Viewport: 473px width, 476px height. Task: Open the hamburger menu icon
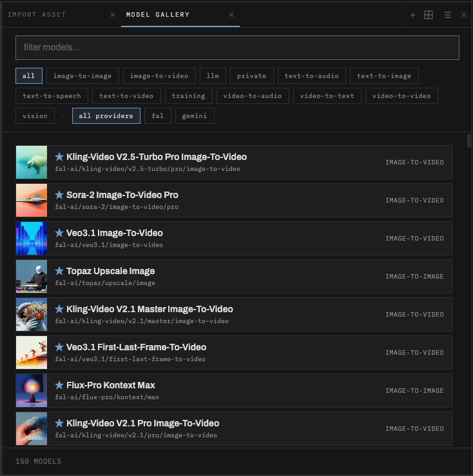[447, 15]
